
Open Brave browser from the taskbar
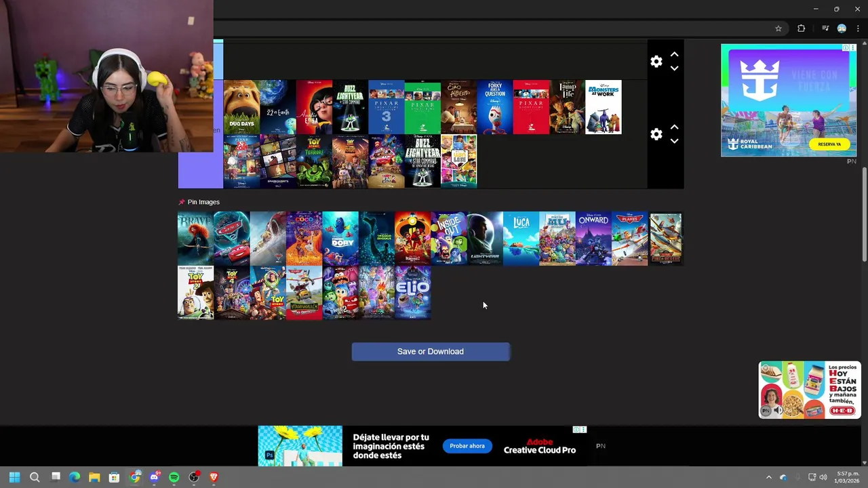point(214,477)
